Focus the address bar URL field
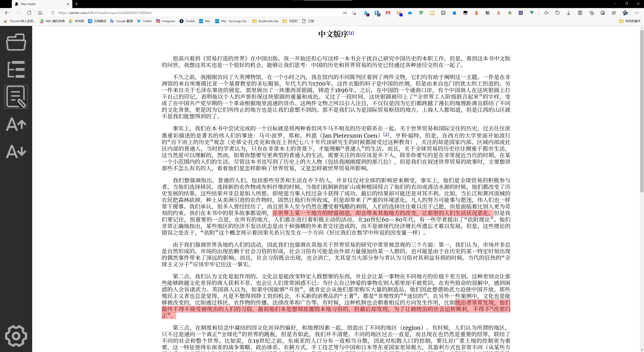The height and width of the screenshot is (352, 644). tap(195, 13)
